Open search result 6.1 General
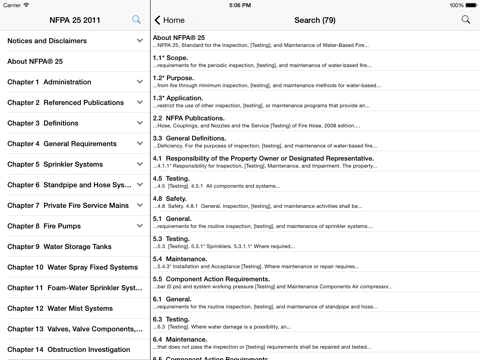The height and width of the screenshot is (360, 480). [316, 302]
